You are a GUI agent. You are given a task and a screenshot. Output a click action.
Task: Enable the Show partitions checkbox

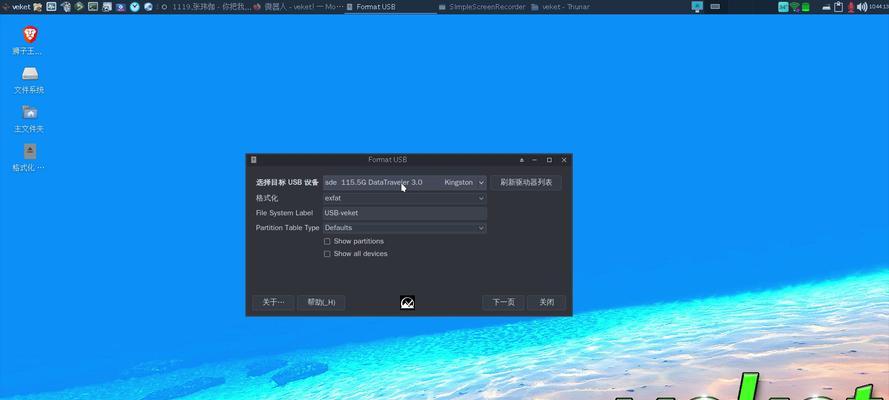click(x=327, y=241)
